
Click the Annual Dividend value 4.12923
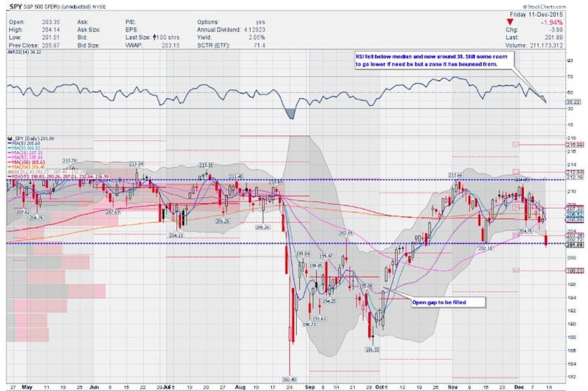[254, 29]
